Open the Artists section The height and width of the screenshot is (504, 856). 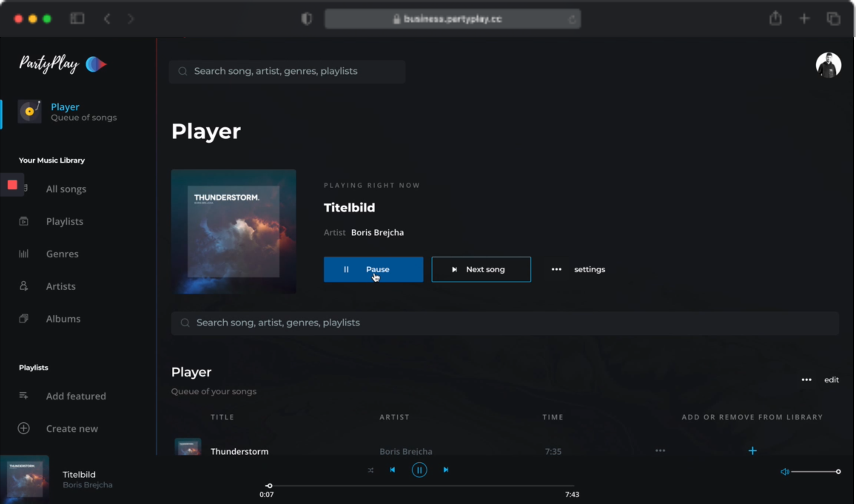tap(61, 286)
